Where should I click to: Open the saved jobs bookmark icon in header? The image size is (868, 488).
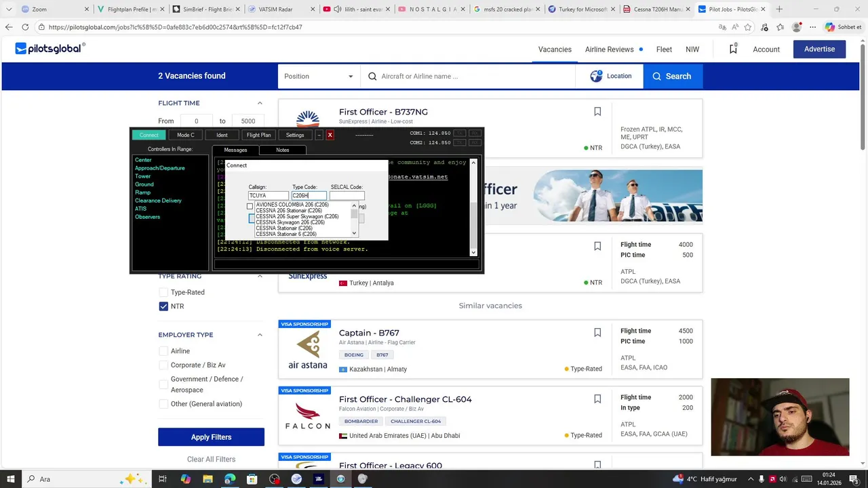pyautogui.click(x=733, y=49)
